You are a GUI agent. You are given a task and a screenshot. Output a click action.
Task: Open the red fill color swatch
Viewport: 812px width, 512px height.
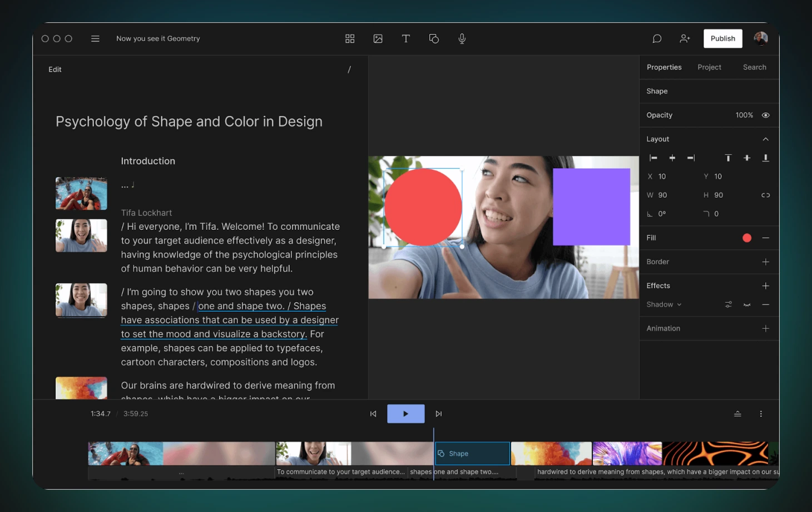(x=747, y=238)
